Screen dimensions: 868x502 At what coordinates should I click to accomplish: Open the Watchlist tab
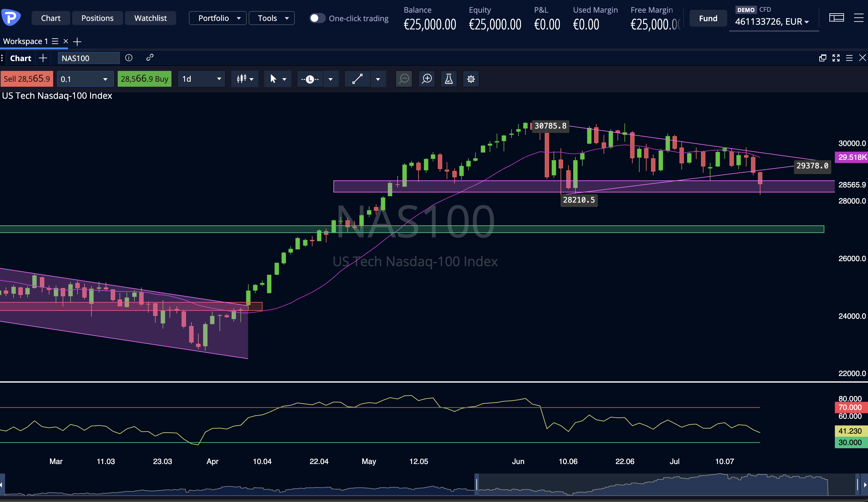click(x=151, y=18)
